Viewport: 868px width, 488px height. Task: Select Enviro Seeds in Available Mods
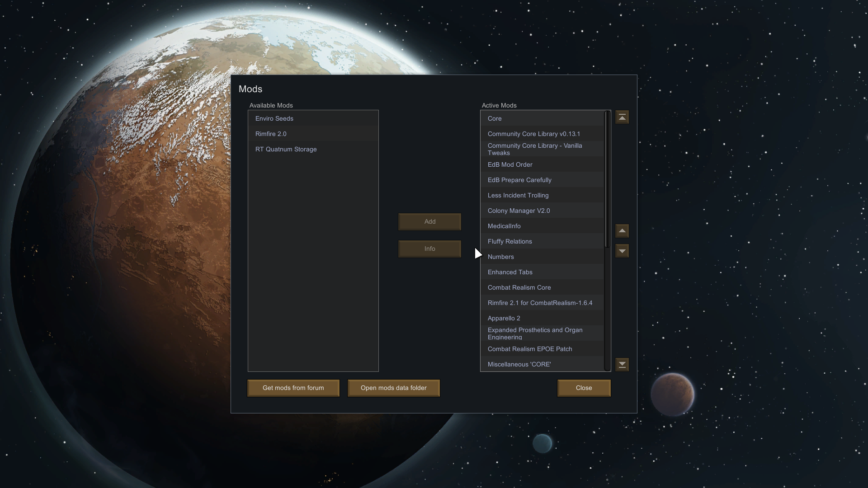[274, 118]
